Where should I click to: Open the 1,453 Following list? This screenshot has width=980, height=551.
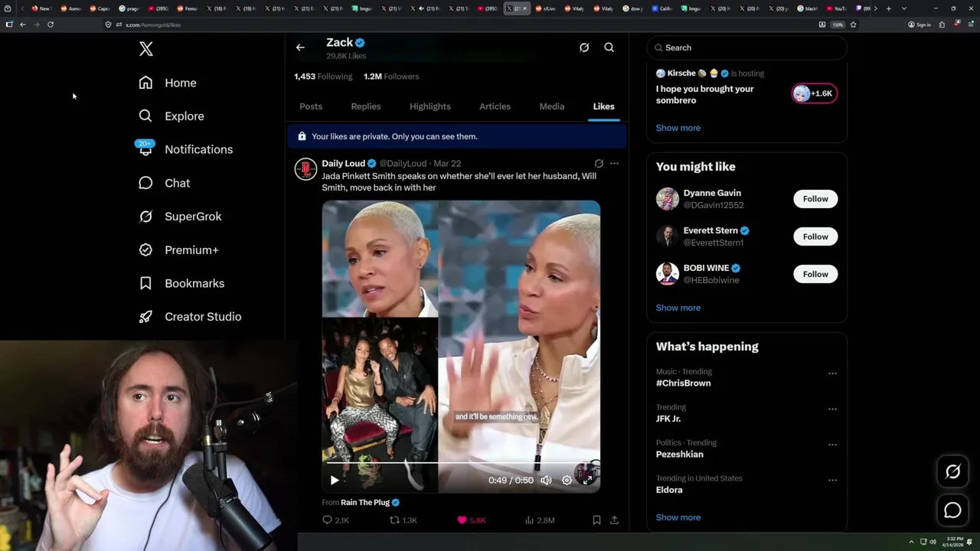click(x=323, y=77)
